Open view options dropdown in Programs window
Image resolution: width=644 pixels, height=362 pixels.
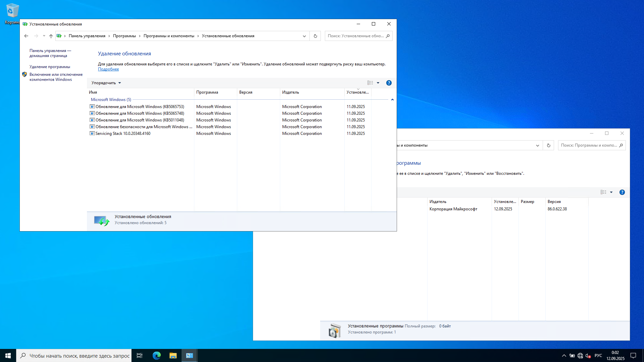coord(611,192)
